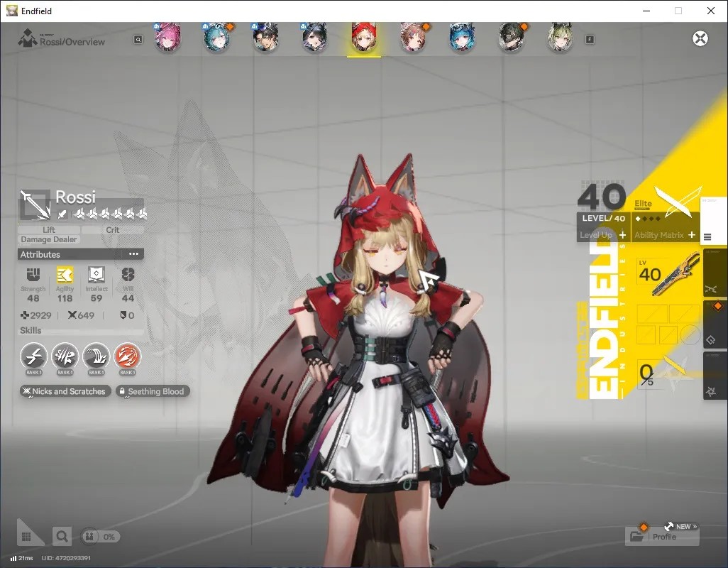Click the highlighted Agility attribute icon
The height and width of the screenshot is (568, 728).
(65, 275)
